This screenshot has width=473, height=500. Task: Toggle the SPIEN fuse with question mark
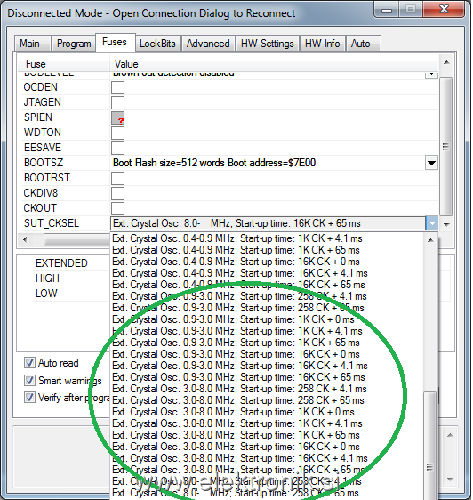pos(117,118)
